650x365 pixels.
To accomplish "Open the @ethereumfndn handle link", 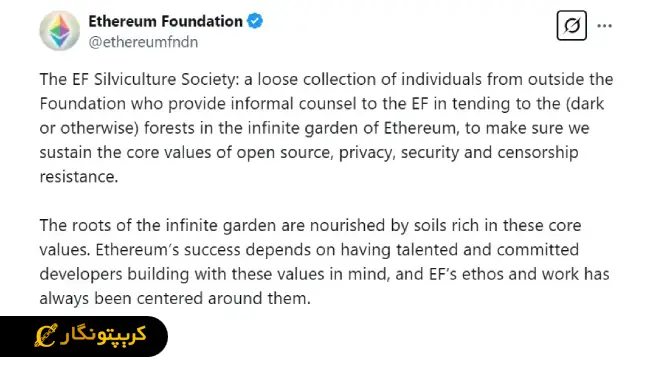I will 143,42.
